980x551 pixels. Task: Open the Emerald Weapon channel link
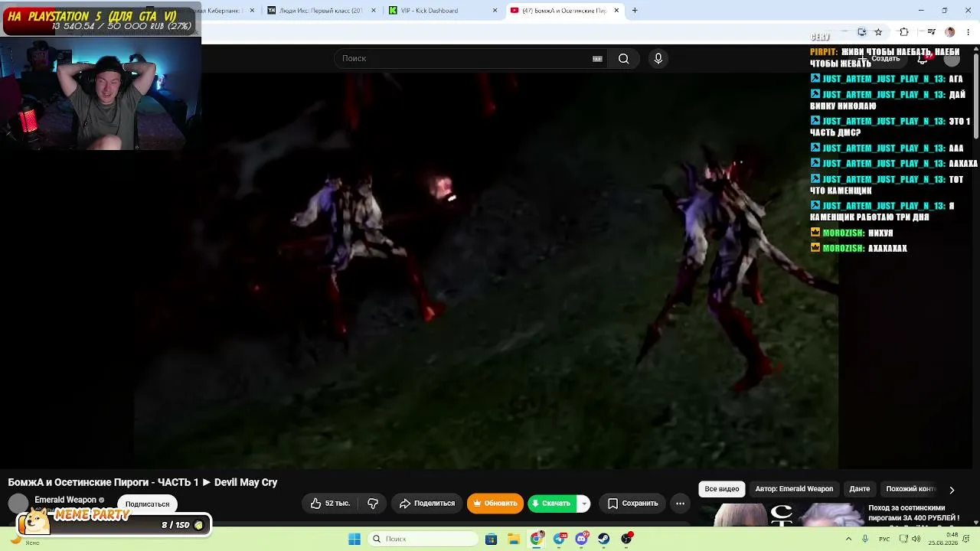click(65, 500)
